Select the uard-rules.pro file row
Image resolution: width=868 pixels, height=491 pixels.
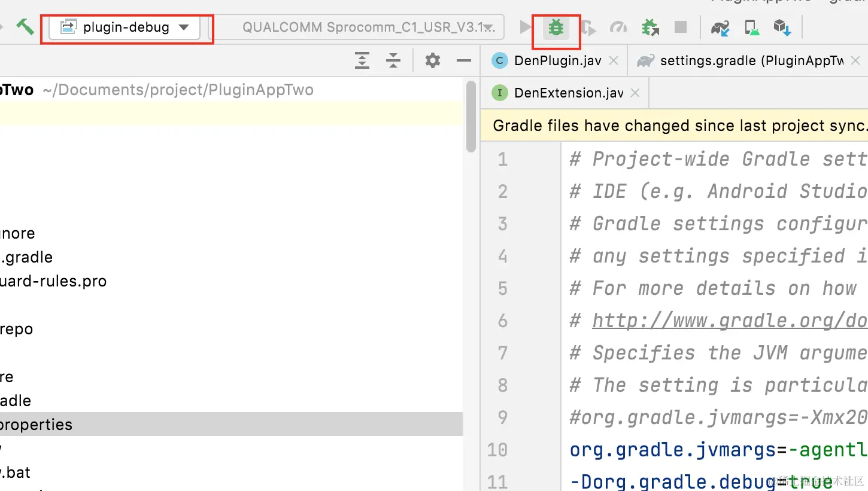point(232,281)
